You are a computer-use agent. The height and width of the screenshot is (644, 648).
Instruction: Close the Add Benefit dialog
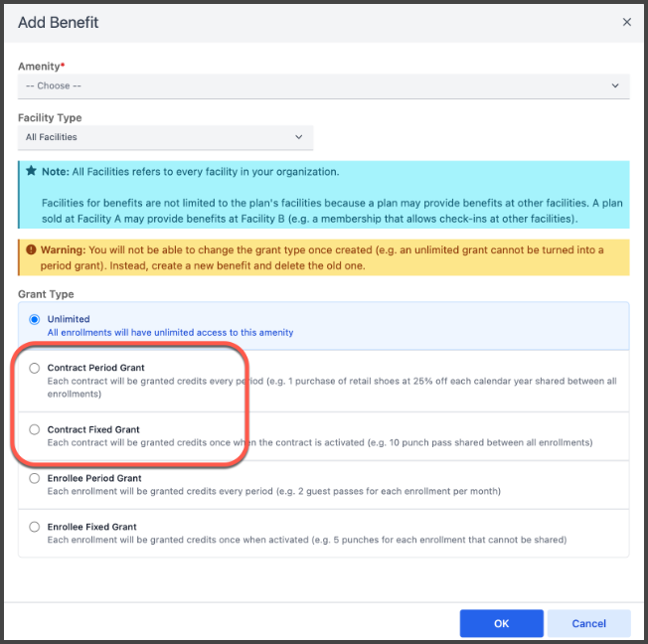pos(626,22)
